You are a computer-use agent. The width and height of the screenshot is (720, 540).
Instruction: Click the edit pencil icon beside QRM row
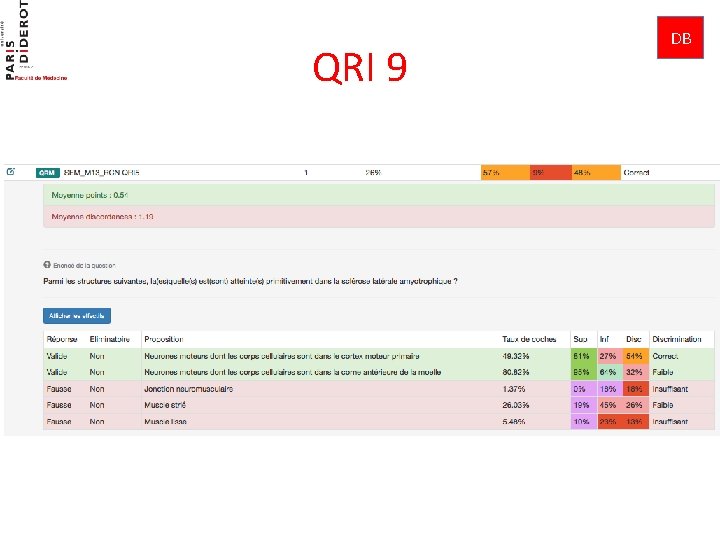pyautogui.click(x=11, y=172)
